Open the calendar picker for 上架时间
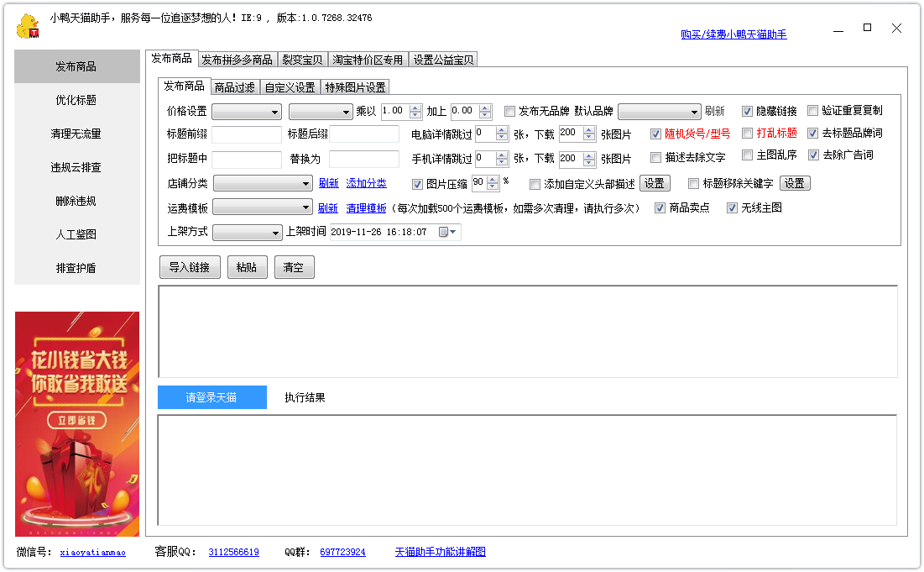Image resolution: width=924 pixels, height=572 pixels. tap(447, 232)
